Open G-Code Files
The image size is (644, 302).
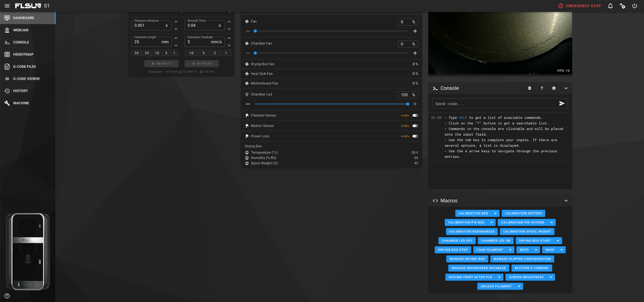click(28, 67)
